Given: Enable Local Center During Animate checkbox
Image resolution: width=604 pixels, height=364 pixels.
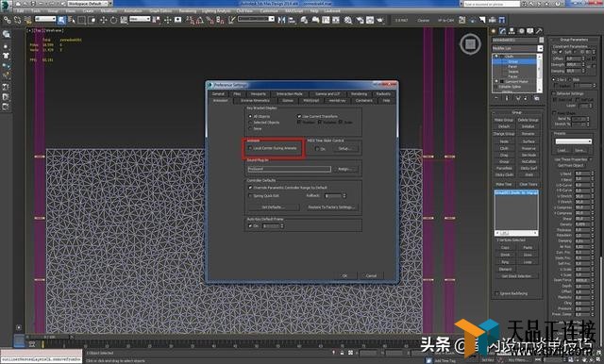Looking at the screenshot, I should click(x=250, y=148).
